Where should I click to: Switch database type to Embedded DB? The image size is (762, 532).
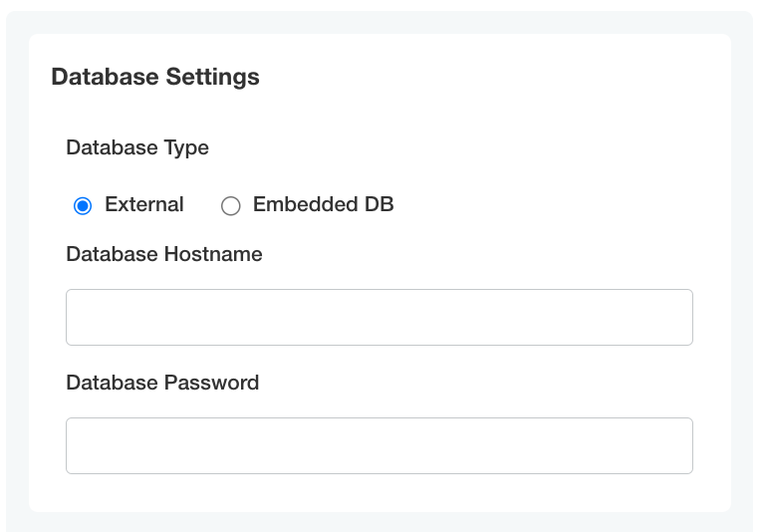[231, 206]
